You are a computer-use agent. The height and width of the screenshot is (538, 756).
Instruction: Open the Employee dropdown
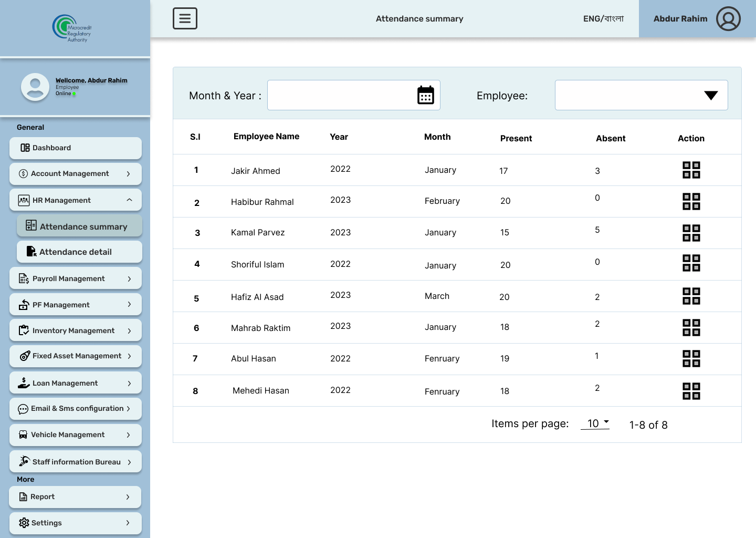pos(641,95)
